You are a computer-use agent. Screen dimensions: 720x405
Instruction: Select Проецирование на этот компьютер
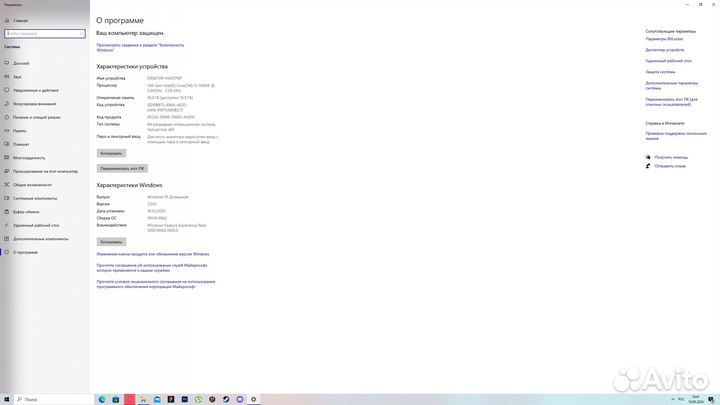point(45,171)
